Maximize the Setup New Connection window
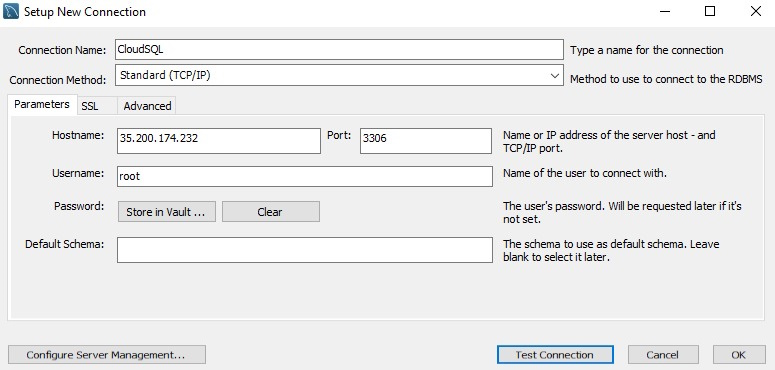 [710, 11]
